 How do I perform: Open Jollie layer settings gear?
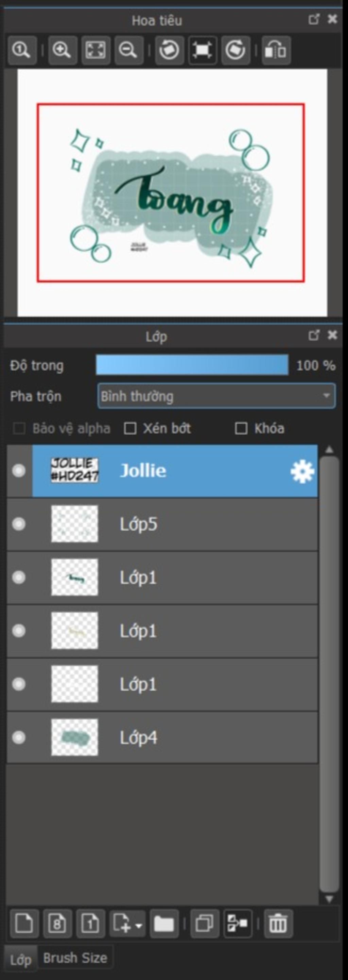click(x=302, y=472)
